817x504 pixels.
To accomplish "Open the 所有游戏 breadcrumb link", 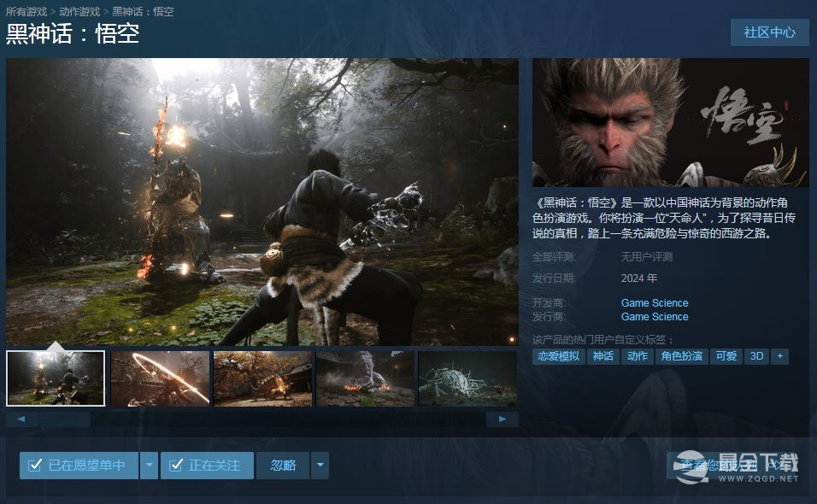I will point(26,11).
